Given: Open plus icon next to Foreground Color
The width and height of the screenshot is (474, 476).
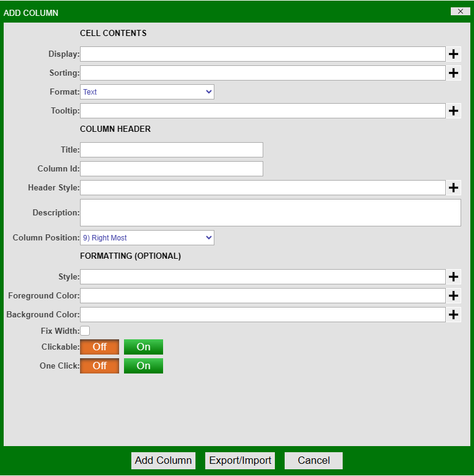Looking at the screenshot, I should click(x=453, y=296).
